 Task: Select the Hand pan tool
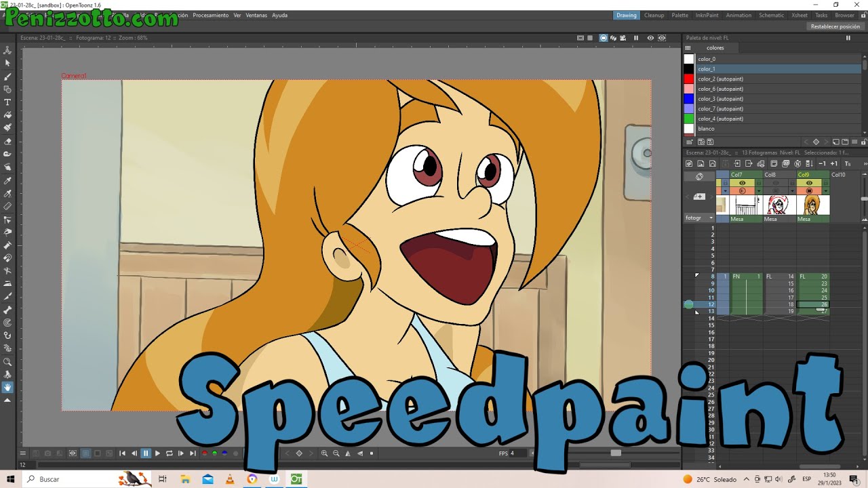coord(7,388)
